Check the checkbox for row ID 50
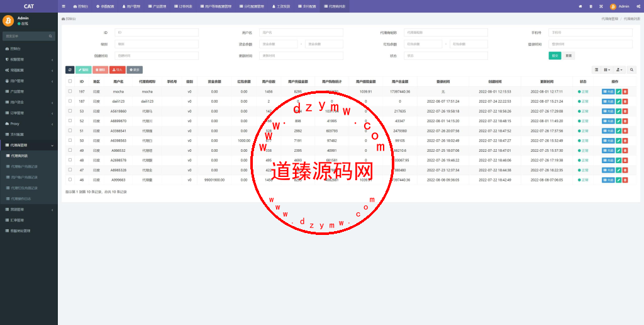The image size is (644, 325). (x=70, y=140)
